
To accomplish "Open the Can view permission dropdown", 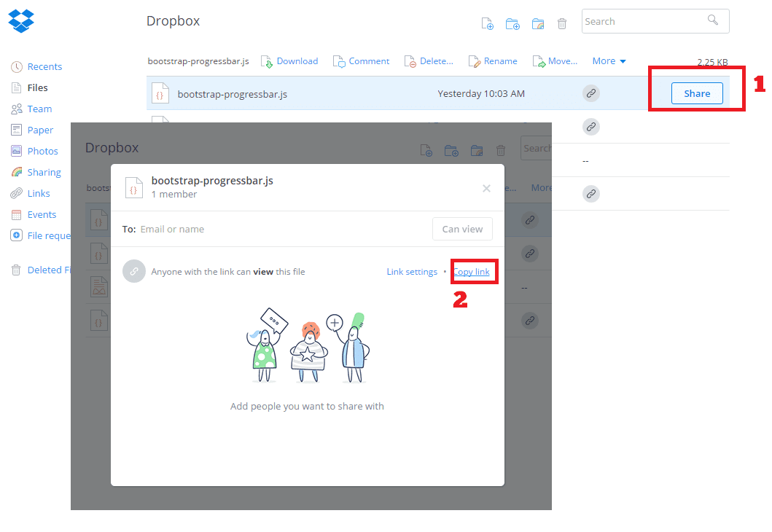I will (462, 228).
